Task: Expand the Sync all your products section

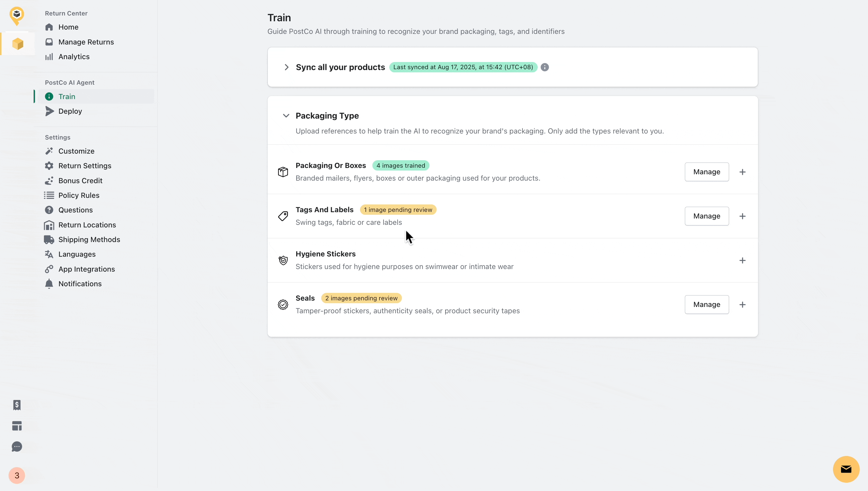Action: click(286, 67)
